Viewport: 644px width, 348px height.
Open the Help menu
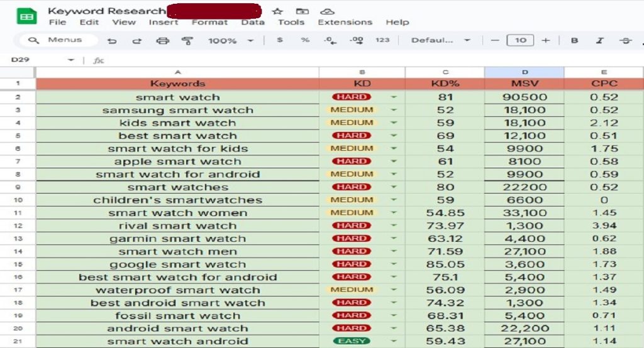397,22
